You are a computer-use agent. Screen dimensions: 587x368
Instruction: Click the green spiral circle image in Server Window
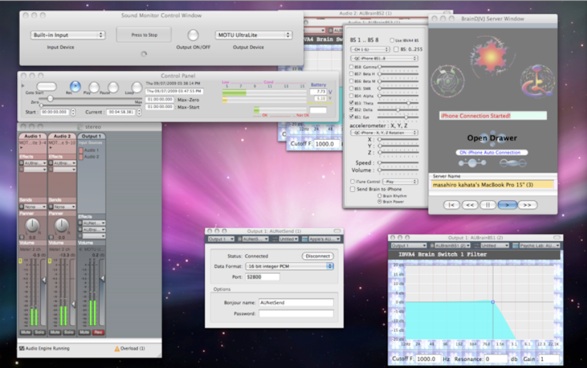pos(448,81)
